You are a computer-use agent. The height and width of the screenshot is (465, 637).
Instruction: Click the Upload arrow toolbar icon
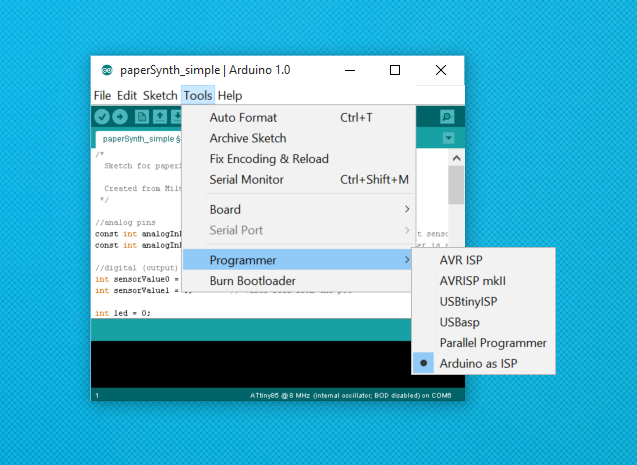120,117
